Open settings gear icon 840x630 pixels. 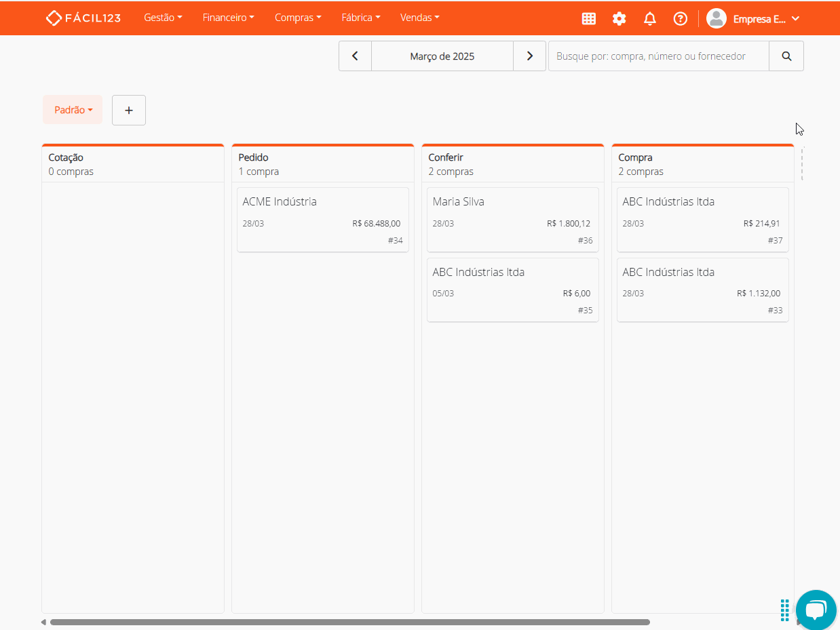[619, 19]
